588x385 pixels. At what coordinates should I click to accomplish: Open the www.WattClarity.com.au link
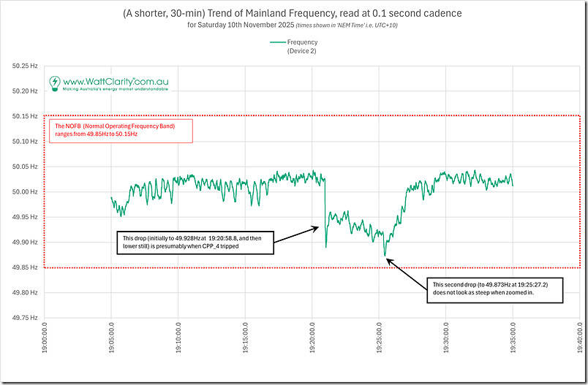click(x=115, y=80)
